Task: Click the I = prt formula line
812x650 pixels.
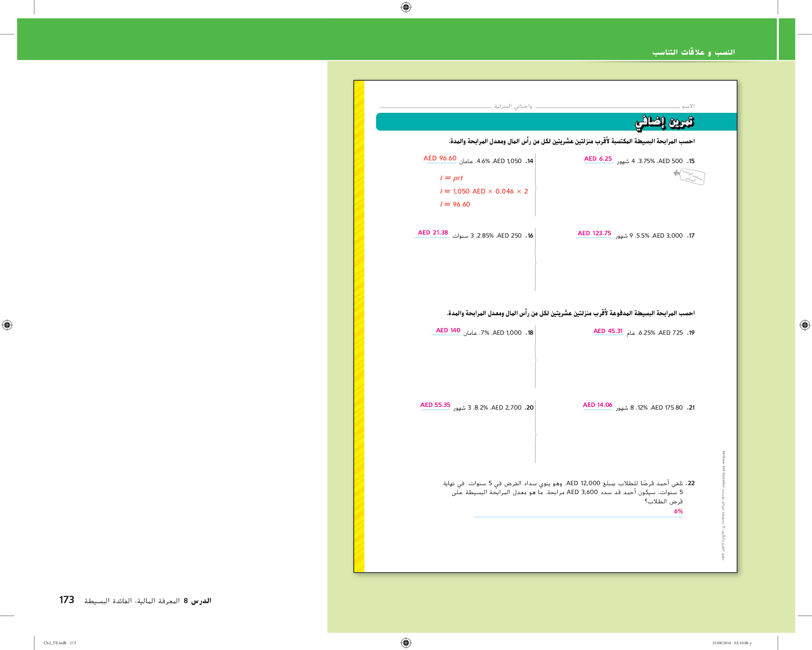Action: click(451, 178)
